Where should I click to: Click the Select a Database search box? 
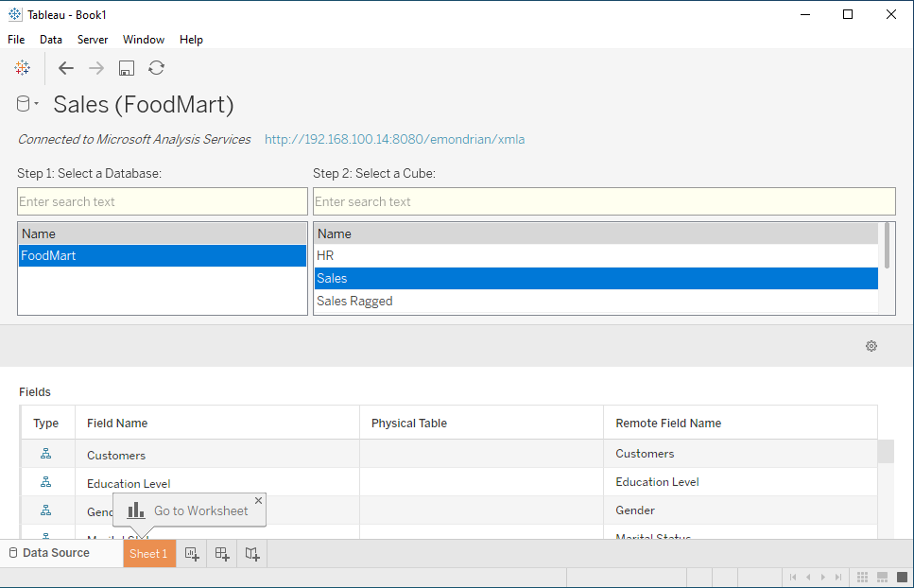click(x=163, y=201)
